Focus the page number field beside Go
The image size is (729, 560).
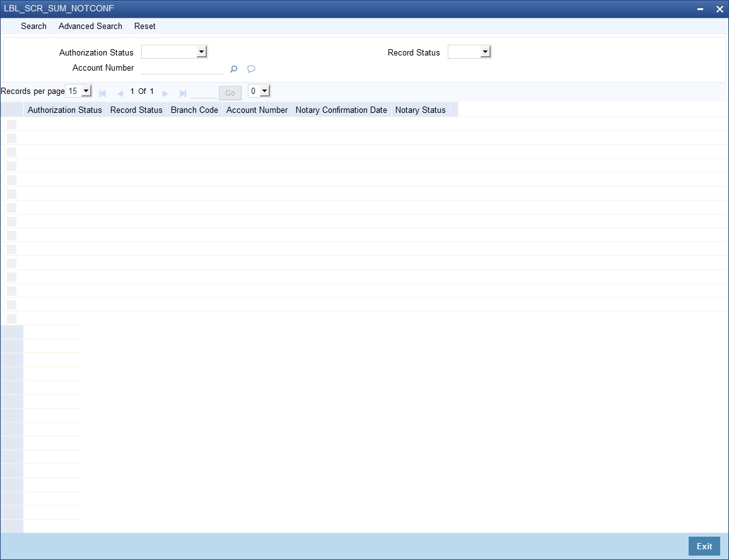(204, 93)
